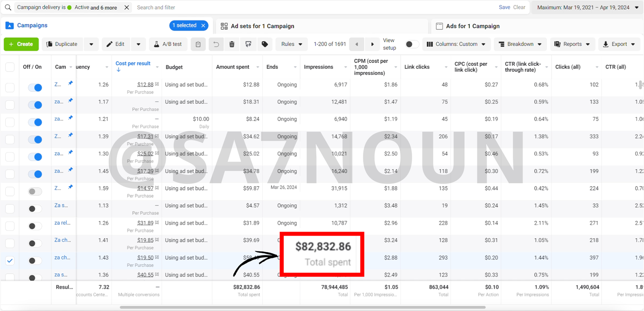Open the 'Za ch...' campaign with $39.69 spent
The height and width of the screenshot is (311, 644).
click(62, 240)
